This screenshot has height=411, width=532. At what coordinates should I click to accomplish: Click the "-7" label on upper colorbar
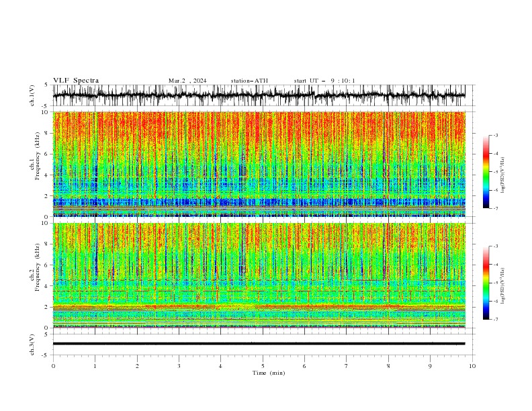(495, 208)
